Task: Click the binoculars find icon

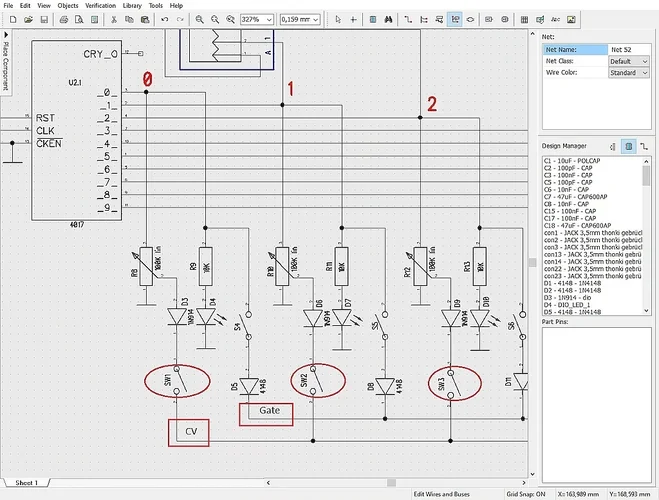Action: tap(387, 19)
